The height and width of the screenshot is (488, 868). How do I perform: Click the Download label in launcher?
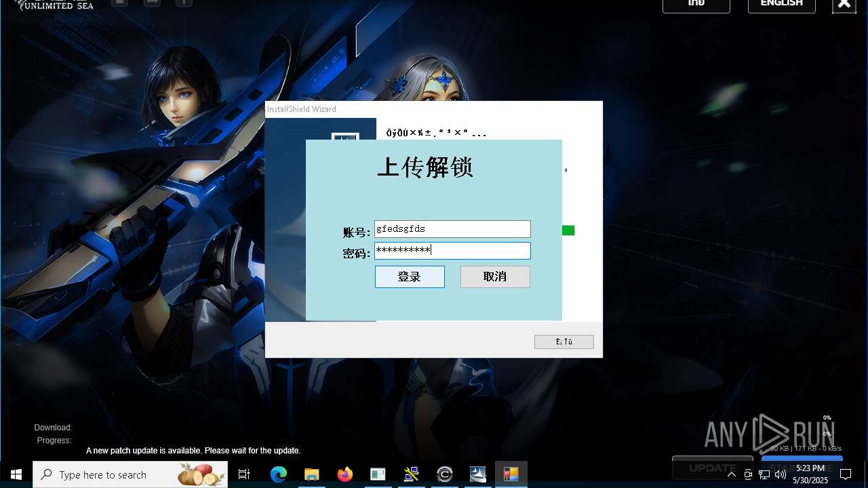point(53,428)
